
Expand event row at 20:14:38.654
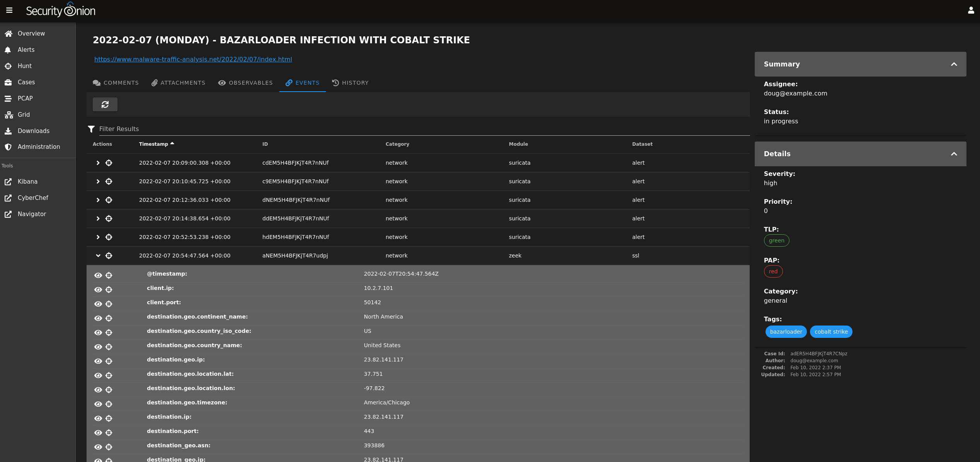(x=98, y=219)
